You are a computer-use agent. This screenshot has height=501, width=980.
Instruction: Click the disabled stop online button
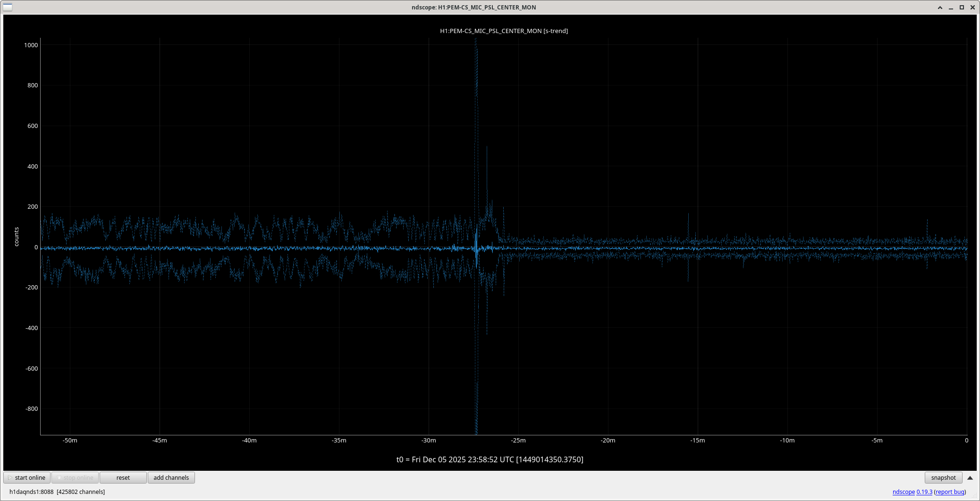click(75, 477)
